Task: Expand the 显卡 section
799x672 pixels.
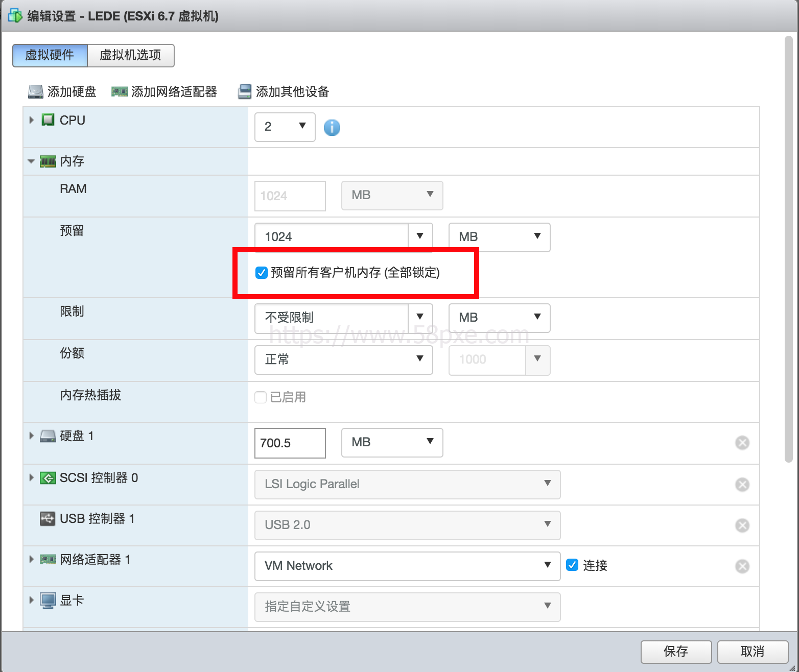Action: click(x=32, y=600)
